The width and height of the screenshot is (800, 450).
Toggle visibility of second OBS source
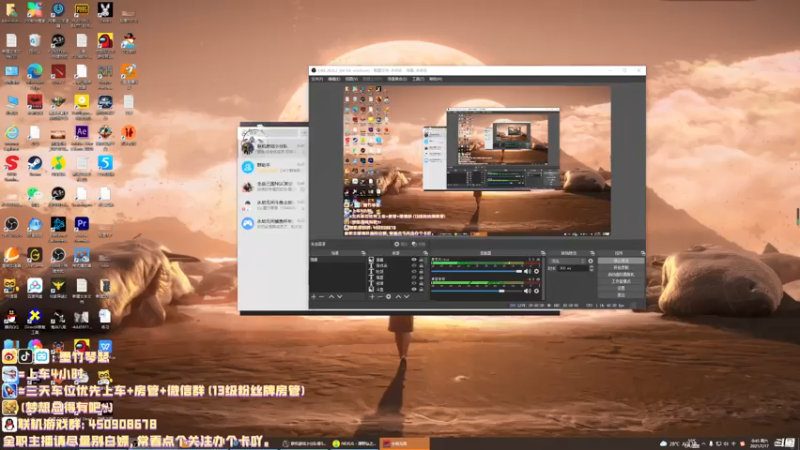pyautogui.click(x=414, y=265)
